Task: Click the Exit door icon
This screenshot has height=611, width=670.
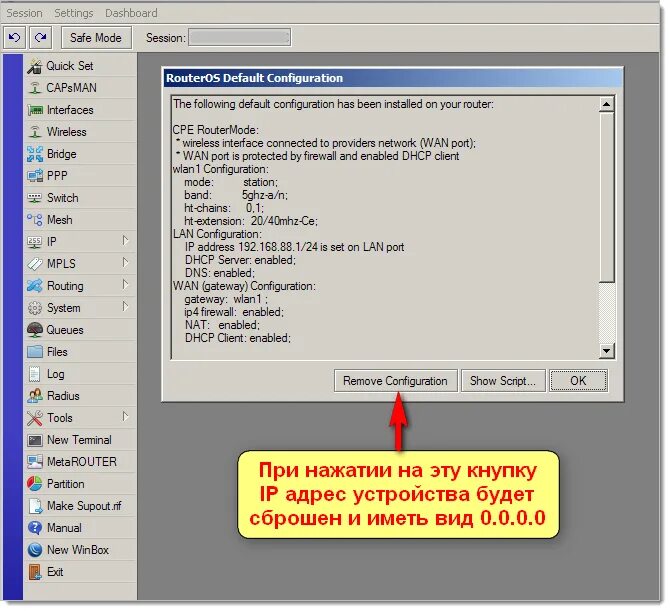Action: 35,572
